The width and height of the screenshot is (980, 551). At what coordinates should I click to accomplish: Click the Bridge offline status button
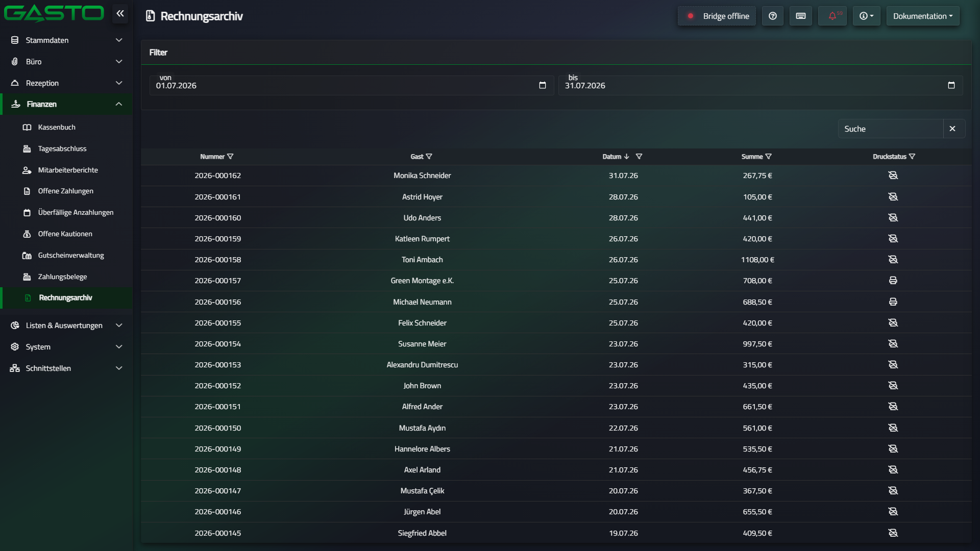pos(717,16)
